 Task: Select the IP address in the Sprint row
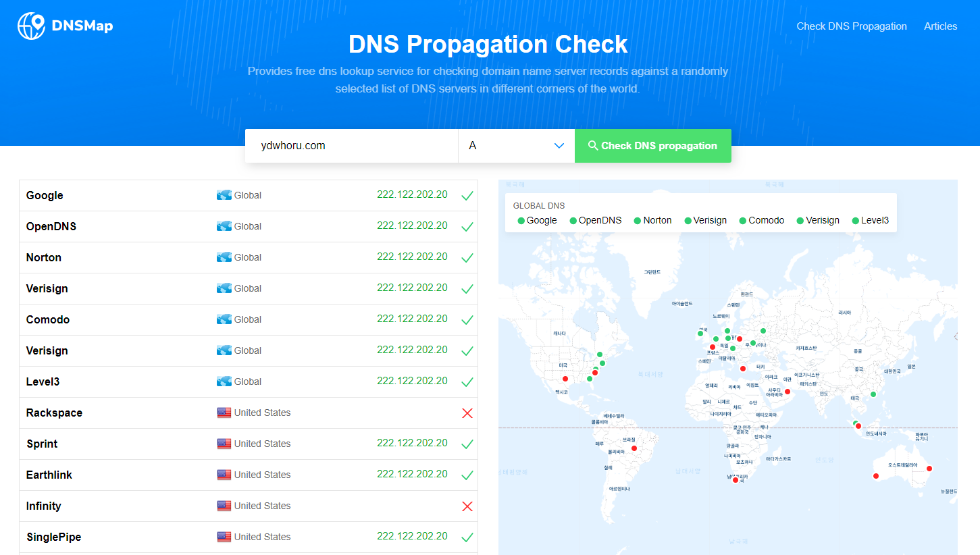point(412,443)
